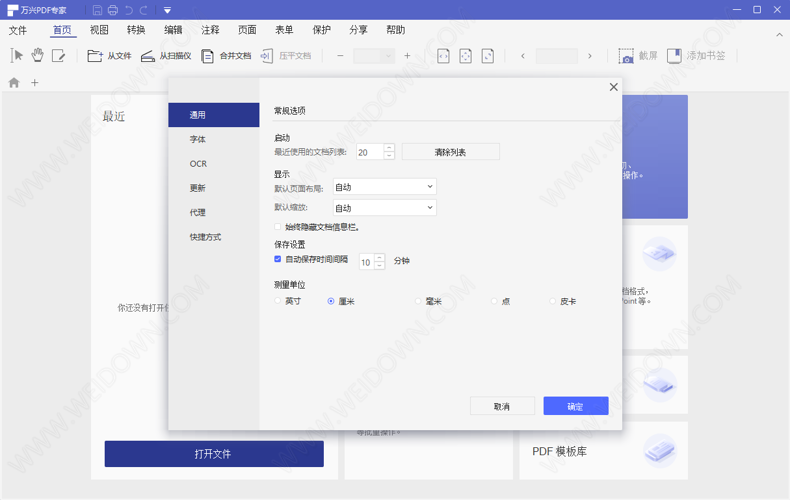Click the 从扫描仪 scanner icon

coord(148,56)
